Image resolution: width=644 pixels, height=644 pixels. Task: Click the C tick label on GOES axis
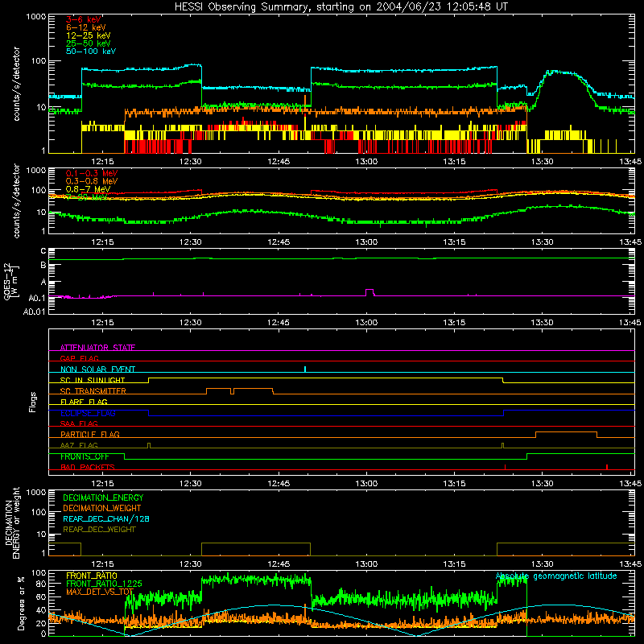(43, 251)
